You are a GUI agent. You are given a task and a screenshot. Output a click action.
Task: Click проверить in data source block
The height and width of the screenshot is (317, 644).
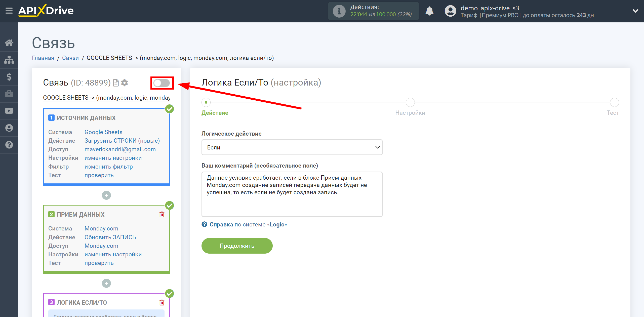[x=99, y=175]
